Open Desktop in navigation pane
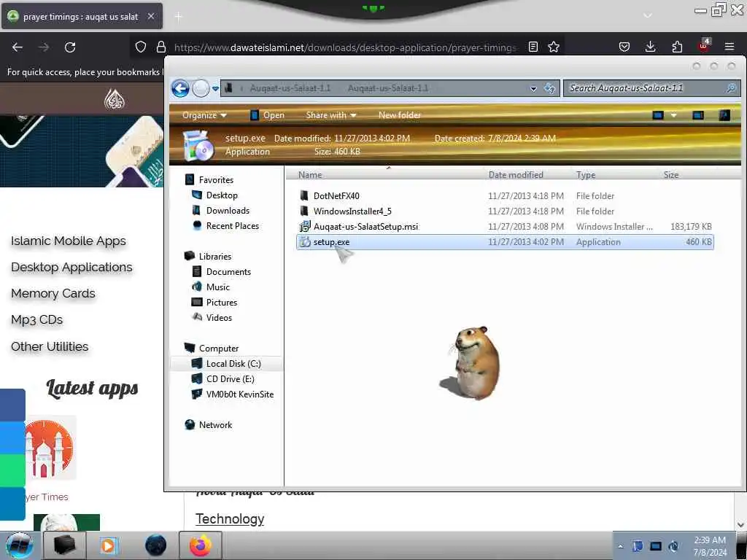The width and height of the screenshot is (747, 560). tap(222, 195)
